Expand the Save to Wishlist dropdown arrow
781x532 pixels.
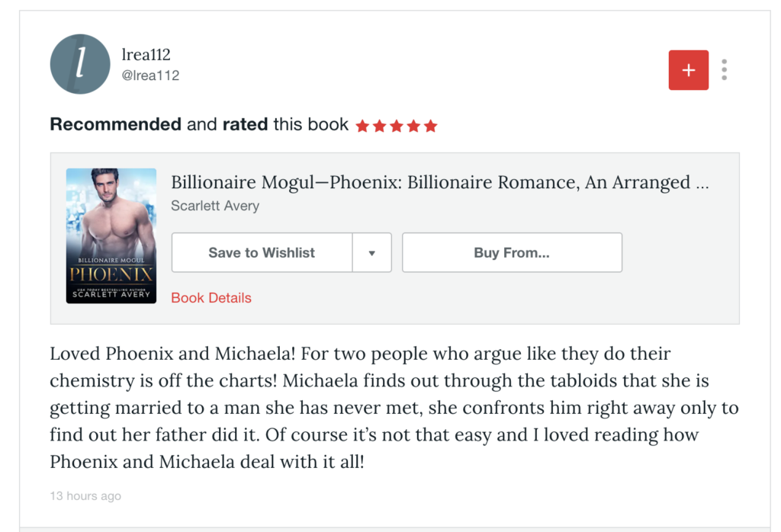point(371,253)
